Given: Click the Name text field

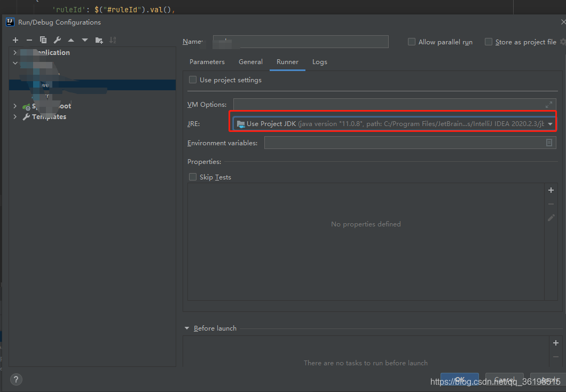Looking at the screenshot, I should [301, 42].
